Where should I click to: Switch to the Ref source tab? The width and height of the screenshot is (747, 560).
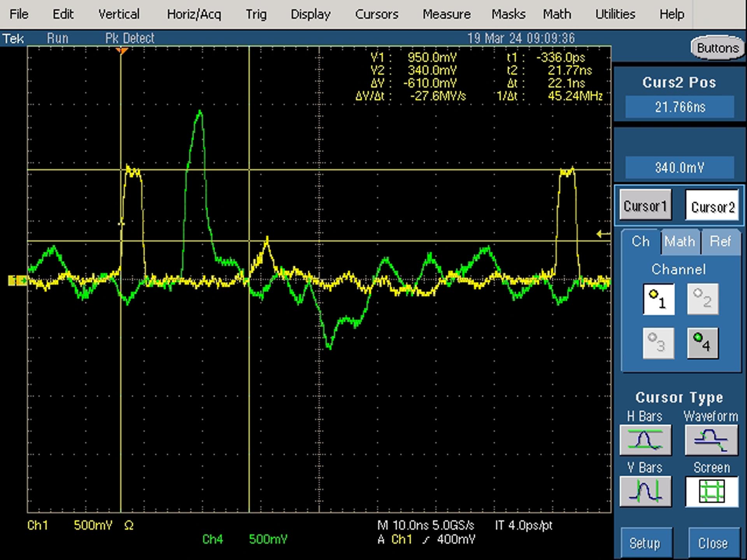[x=721, y=242]
